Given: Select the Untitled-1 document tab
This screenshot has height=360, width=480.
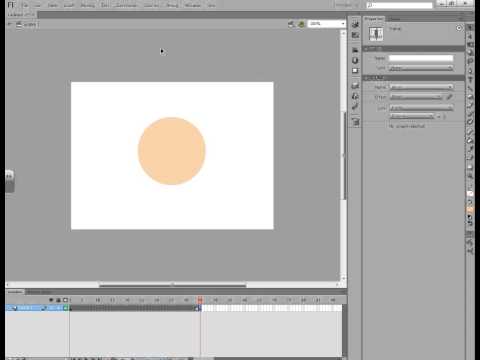Looking at the screenshot, I should click(21, 15).
